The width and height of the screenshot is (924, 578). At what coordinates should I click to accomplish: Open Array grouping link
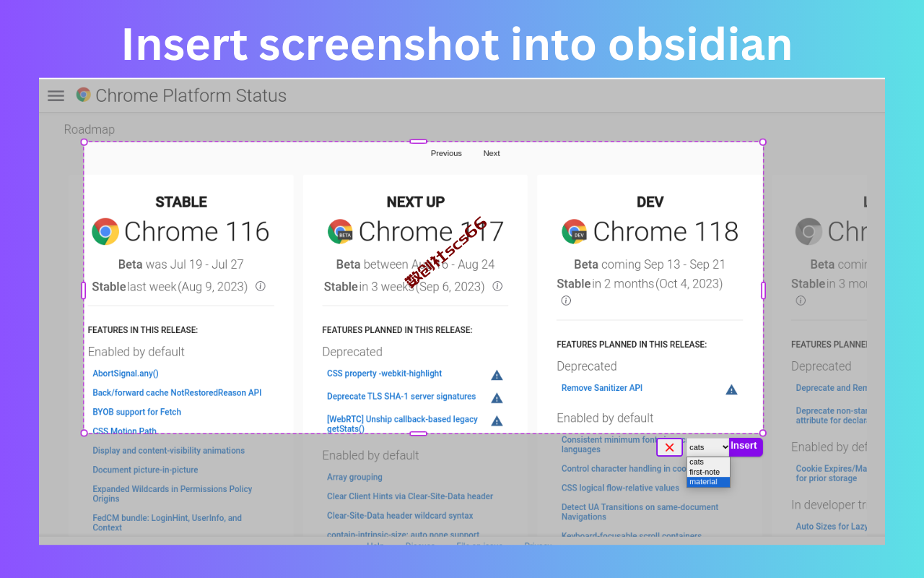pos(354,477)
